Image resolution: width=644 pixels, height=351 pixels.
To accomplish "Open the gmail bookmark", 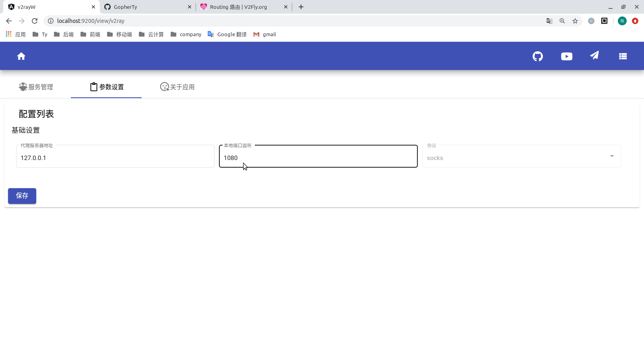I will click(264, 35).
